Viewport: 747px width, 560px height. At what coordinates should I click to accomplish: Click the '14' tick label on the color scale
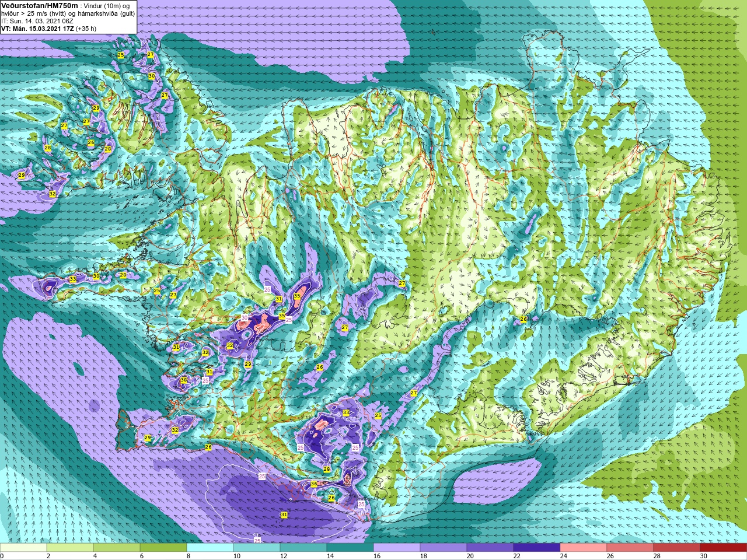pos(330,556)
